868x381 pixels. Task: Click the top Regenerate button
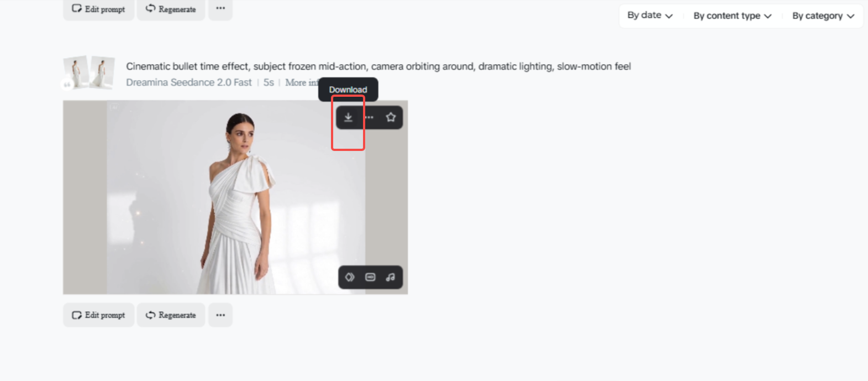[x=171, y=9]
